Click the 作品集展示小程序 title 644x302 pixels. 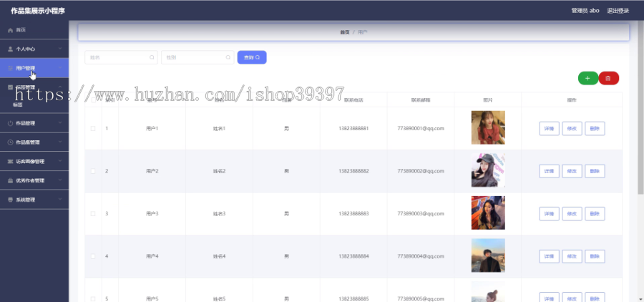(x=38, y=11)
